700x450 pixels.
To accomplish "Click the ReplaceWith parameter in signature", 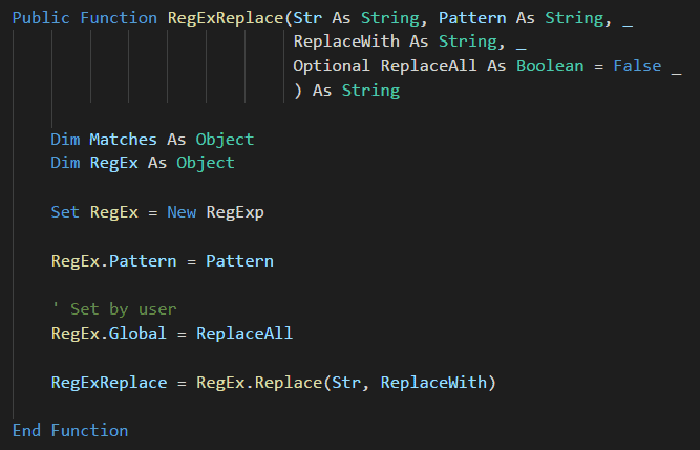I will point(346,42).
